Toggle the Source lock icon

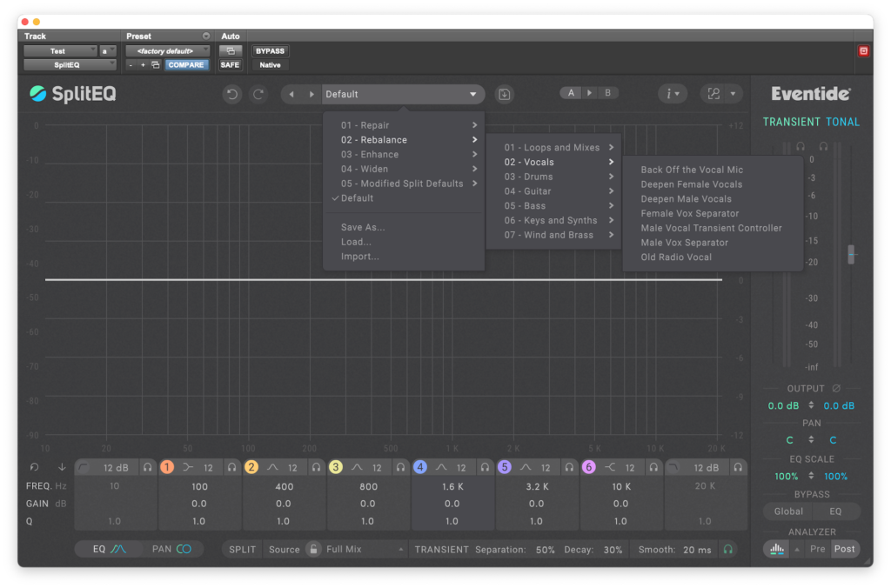click(313, 550)
